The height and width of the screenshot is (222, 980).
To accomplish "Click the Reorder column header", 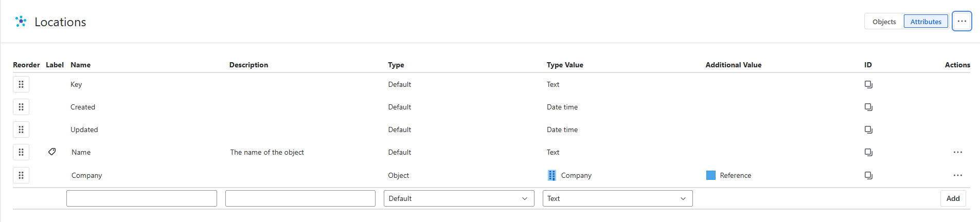I will (x=26, y=65).
